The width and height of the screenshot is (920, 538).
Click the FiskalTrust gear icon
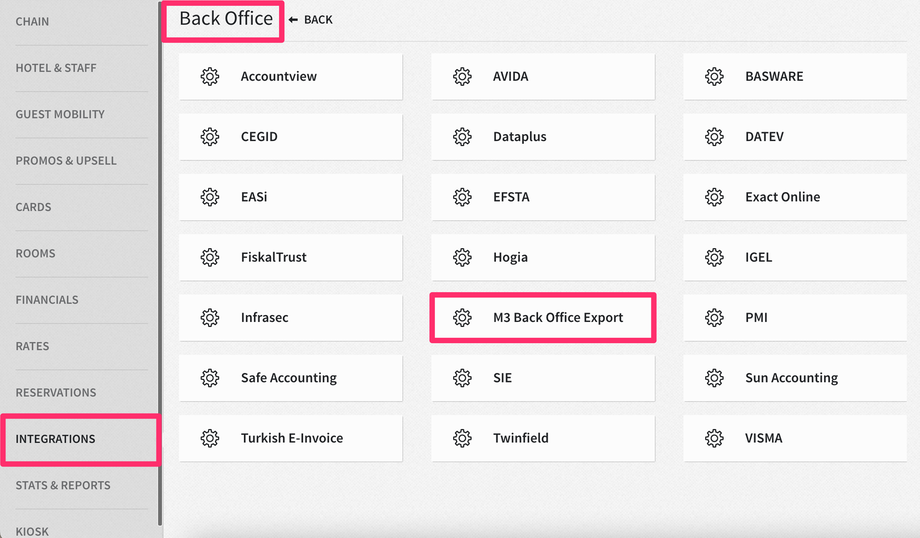pyautogui.click(x=209, y=257)
